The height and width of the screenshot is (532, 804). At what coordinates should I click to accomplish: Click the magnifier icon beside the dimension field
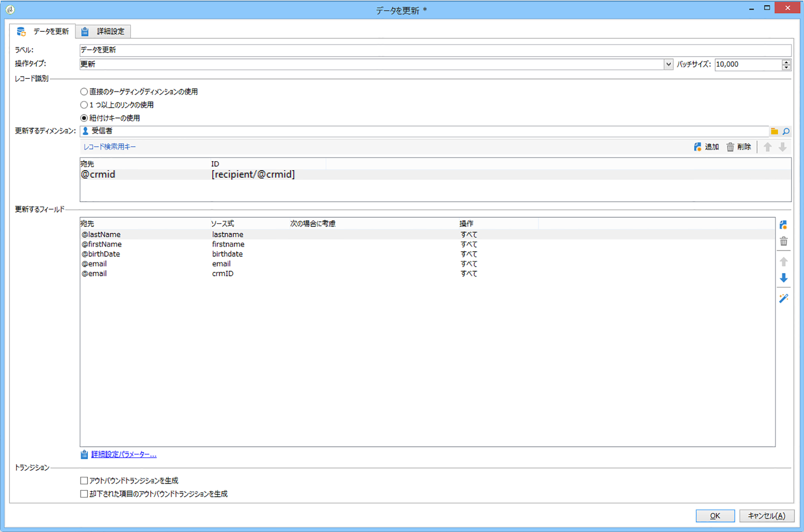coord(786,131)
